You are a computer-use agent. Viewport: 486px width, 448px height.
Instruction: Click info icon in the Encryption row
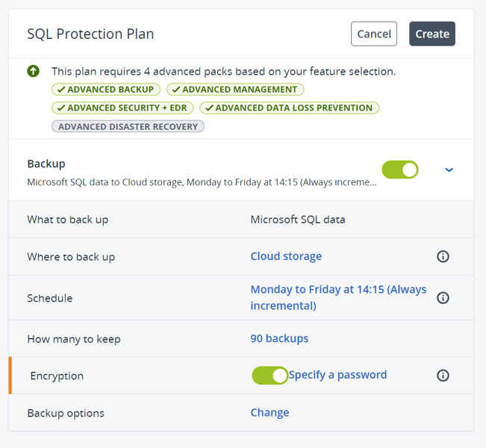443,376
